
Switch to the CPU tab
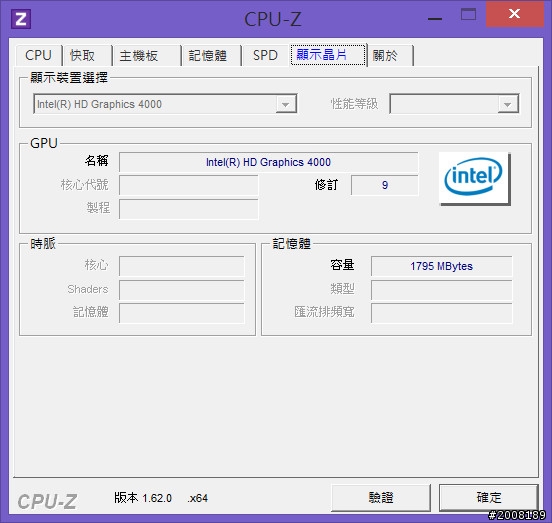point(38,55)
